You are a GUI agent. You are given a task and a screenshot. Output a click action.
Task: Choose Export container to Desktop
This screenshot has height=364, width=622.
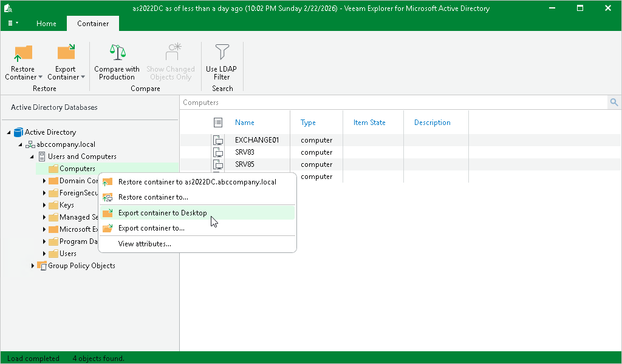(197, 213)
